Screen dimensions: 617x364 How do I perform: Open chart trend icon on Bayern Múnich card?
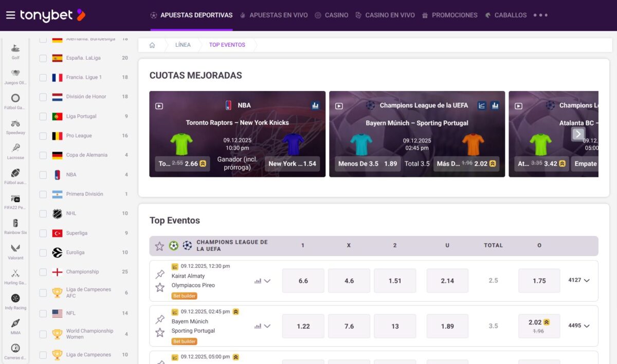coord(482,105)
